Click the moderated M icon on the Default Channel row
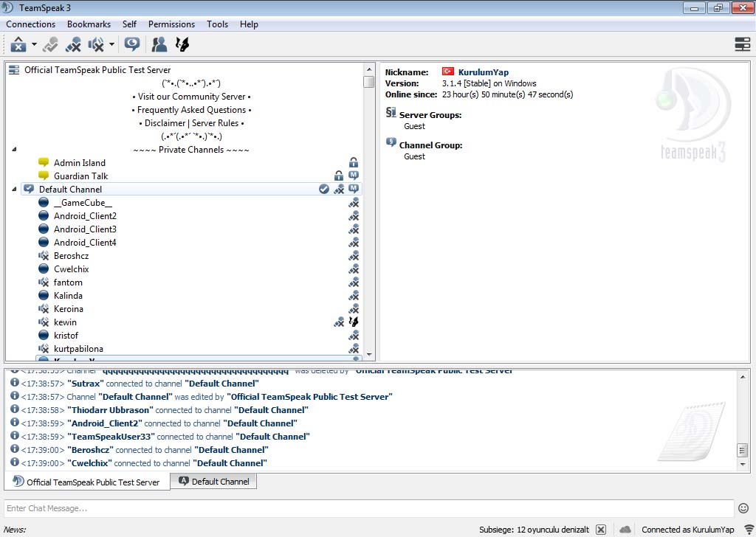 tap(354, 189)
